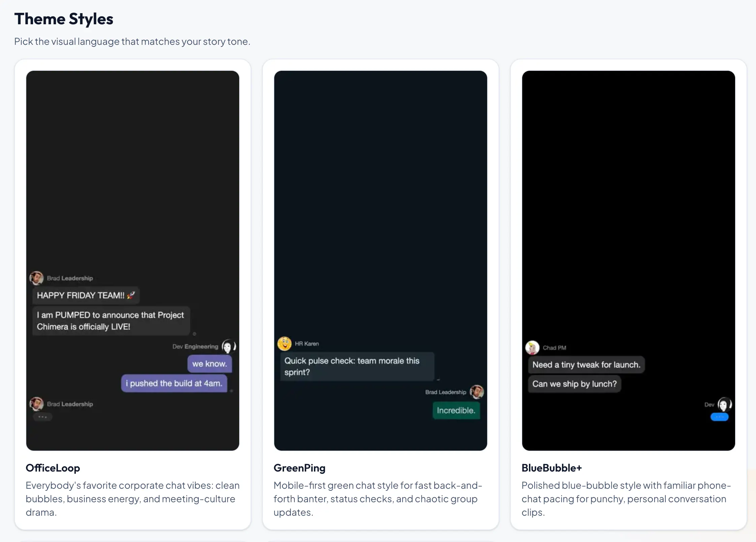
Task: Click the OfficeLoop description text
Action: pos(133,499)
